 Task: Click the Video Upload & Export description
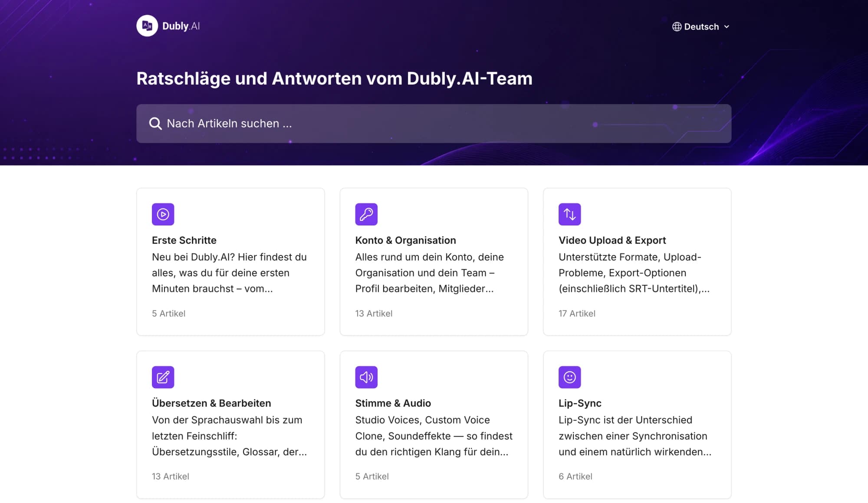point(634,273)
